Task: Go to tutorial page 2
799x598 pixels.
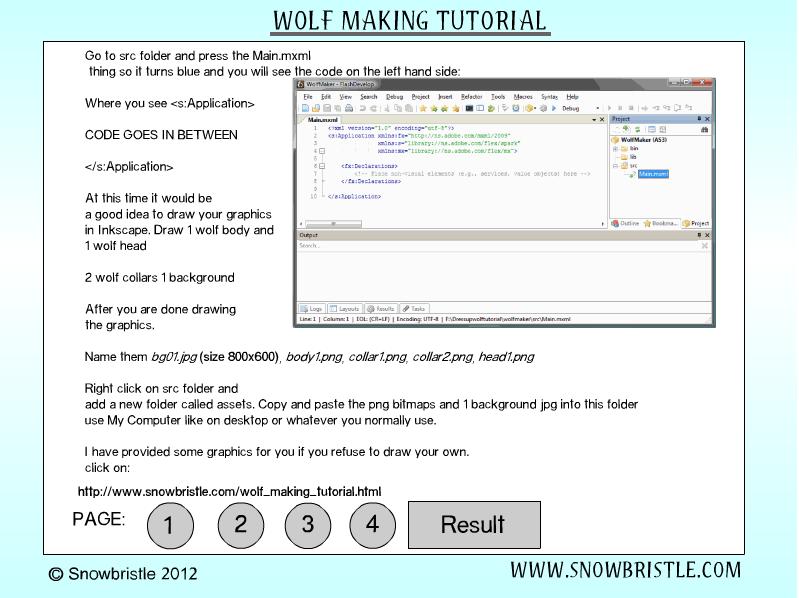Action: (241, 525)
